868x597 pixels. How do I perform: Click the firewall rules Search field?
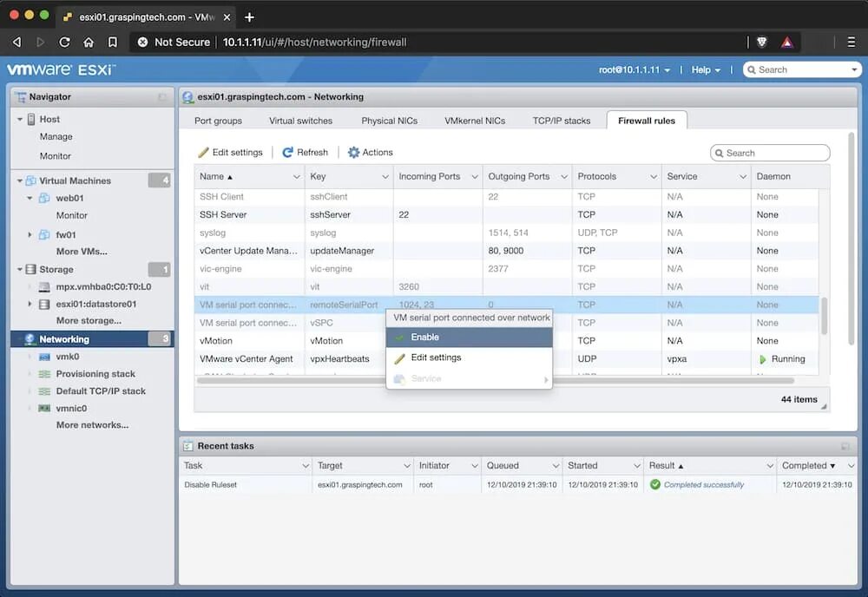tap(770, 153)
